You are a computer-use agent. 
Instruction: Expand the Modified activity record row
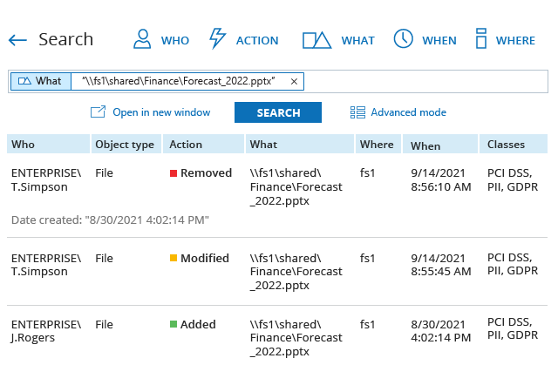tap(277, 272)
